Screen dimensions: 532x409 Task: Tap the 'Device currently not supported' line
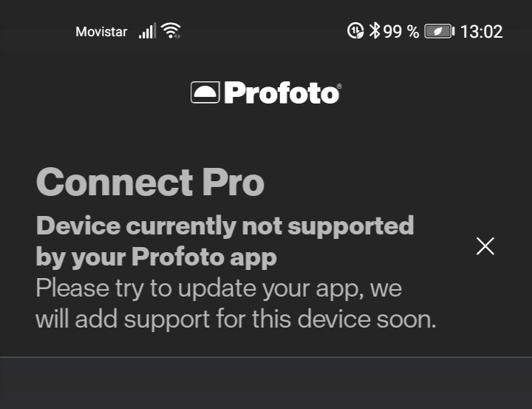(225, 226)
